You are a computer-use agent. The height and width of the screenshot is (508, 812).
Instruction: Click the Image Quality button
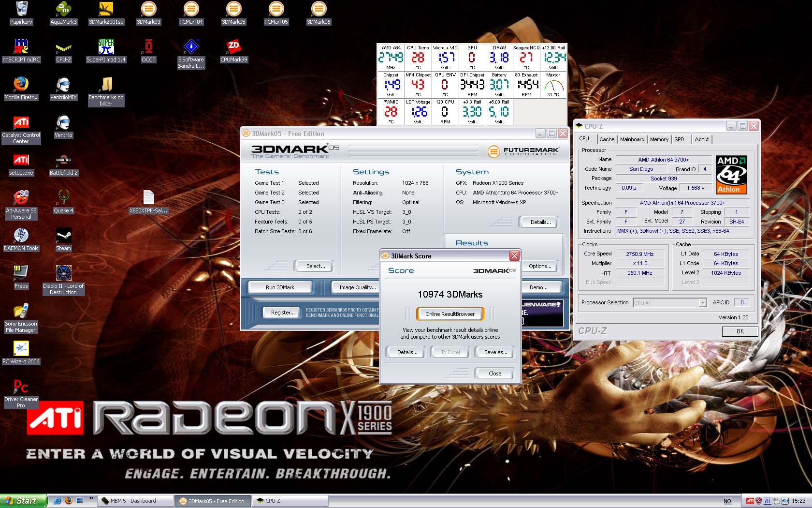[x=357, y=287]
